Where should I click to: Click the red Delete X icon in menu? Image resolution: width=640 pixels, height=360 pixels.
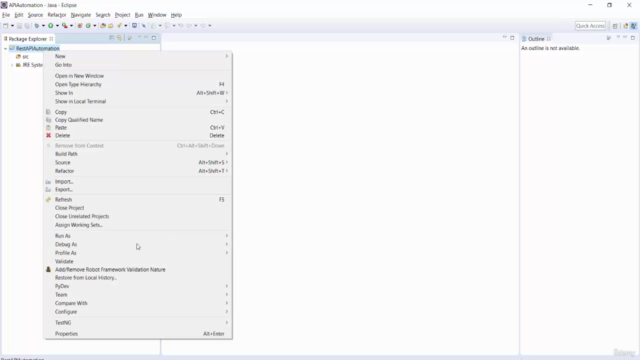click(49, 136)
